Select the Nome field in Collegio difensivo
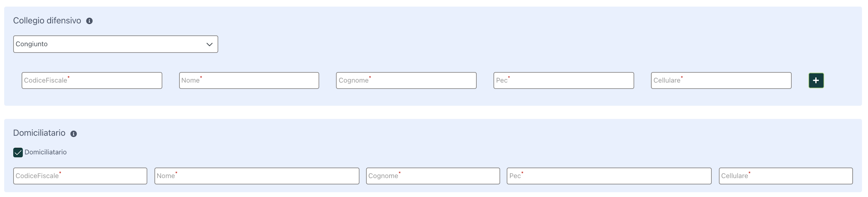The width and height of the screenshot is (868, 197). tap(249, 80)
